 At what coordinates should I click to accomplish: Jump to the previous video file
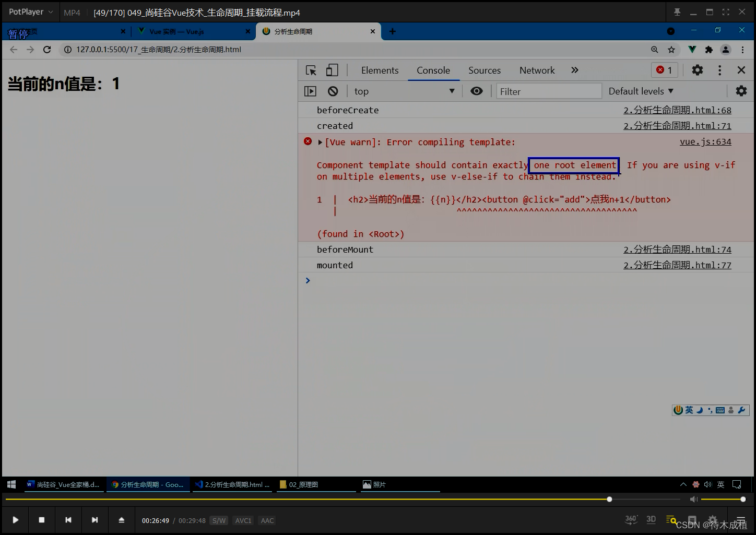[68, 520]
